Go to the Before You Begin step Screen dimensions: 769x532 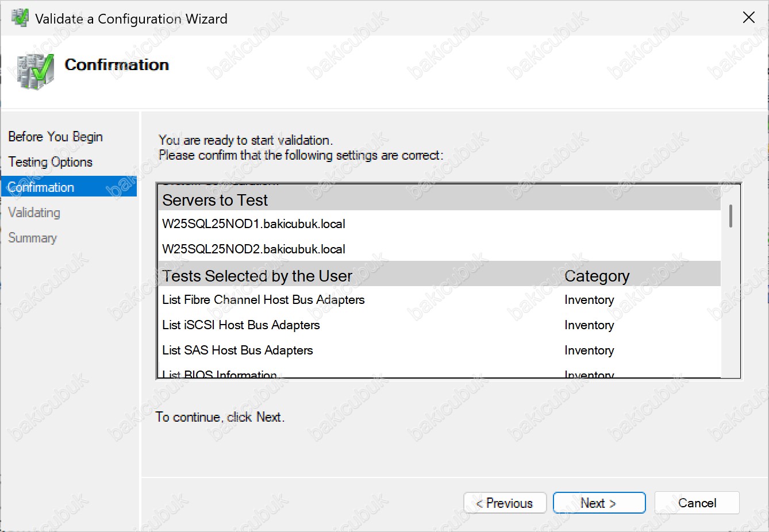coord(55,137)
